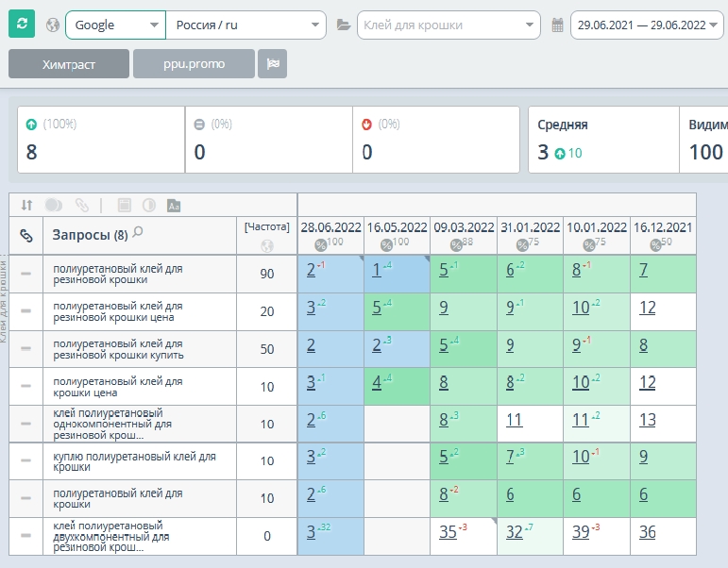The height and width of the screenshot is (568, 728).
Task: Click the green refresh button
Action: pyautogui.click(x=22, y=25)
